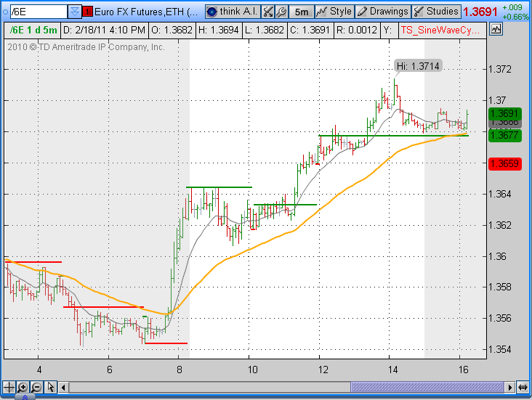Open the Style menu
This screenshot has width=532, height=400.
click(334, 12)
